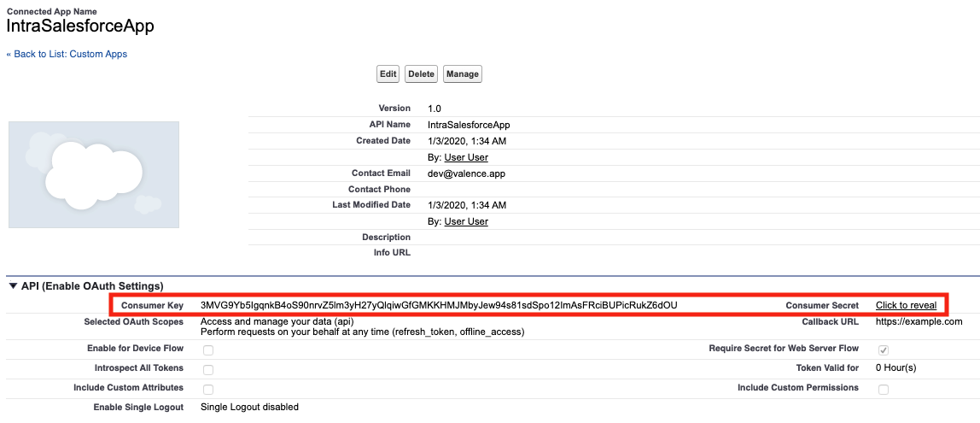Toggle Require Secret for Web Server Flow checkbox
The image size is (980, 423).
point(884,350)
